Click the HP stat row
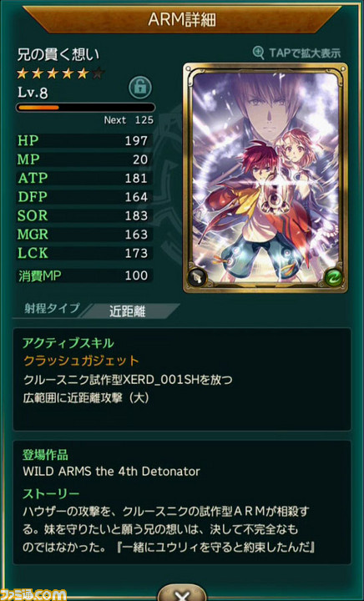This screenshot has height=601, width=364. tap(83, 141)
